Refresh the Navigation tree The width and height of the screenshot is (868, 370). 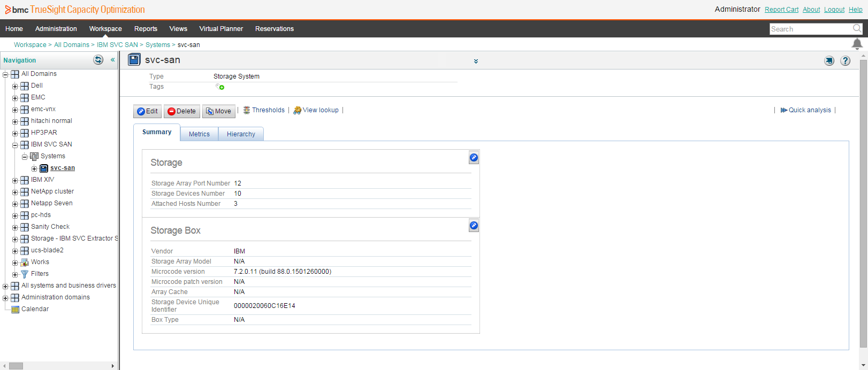[x=98, y=60]
